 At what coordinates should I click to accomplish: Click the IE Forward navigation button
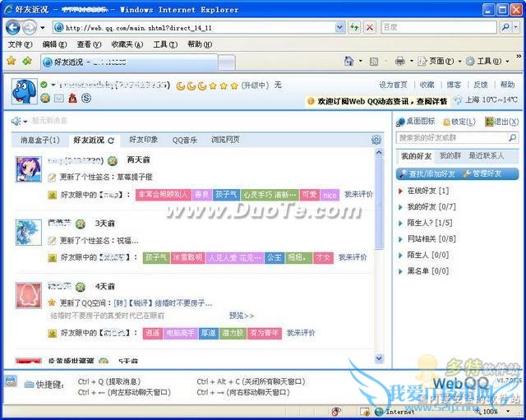coord(30,27)
